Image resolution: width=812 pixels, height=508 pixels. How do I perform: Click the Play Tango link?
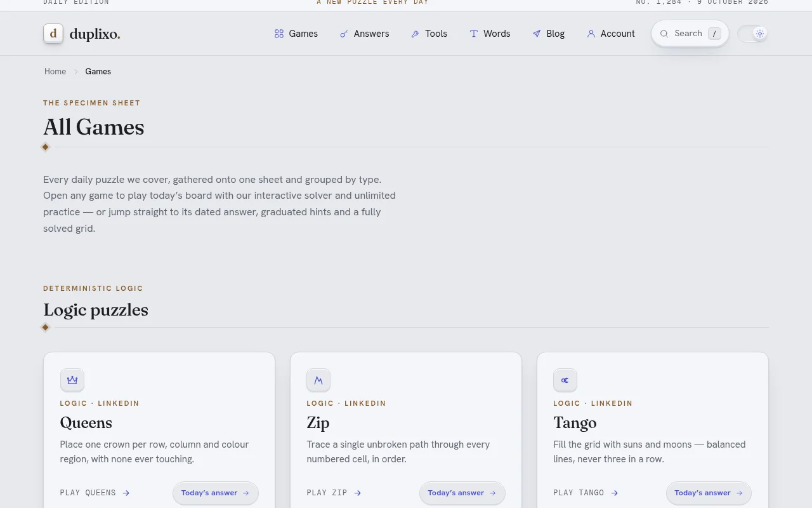586,493
